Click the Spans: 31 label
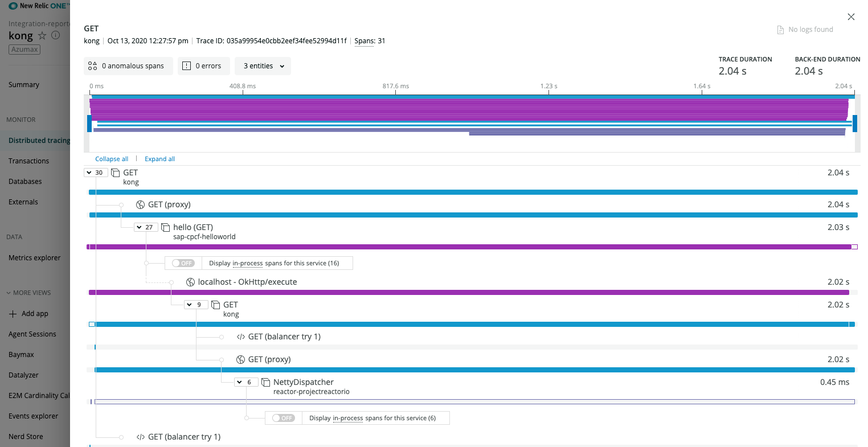 [370, 41]
